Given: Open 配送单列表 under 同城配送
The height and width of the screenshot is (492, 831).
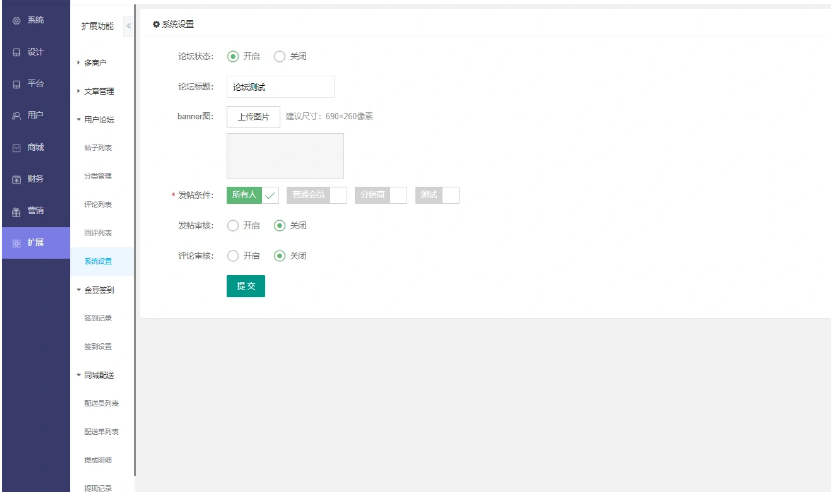Looking at the screenshot, I should coord(101,432).
